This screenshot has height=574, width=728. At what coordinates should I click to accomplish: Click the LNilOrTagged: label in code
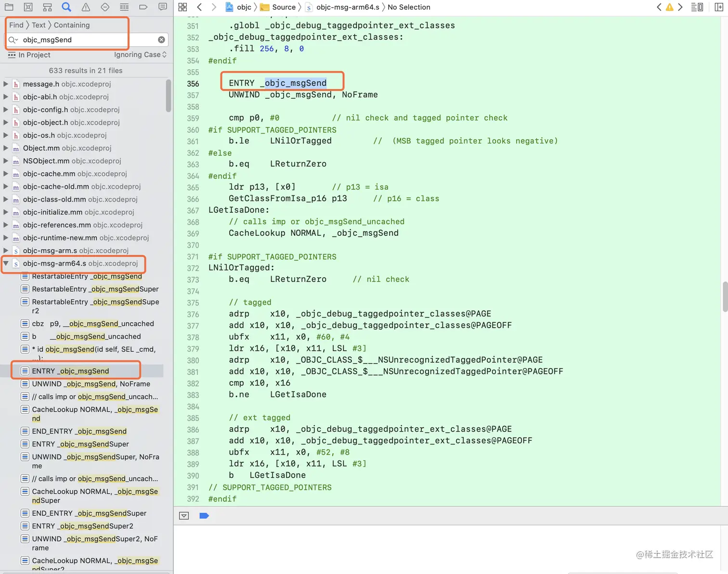[241, 268]
